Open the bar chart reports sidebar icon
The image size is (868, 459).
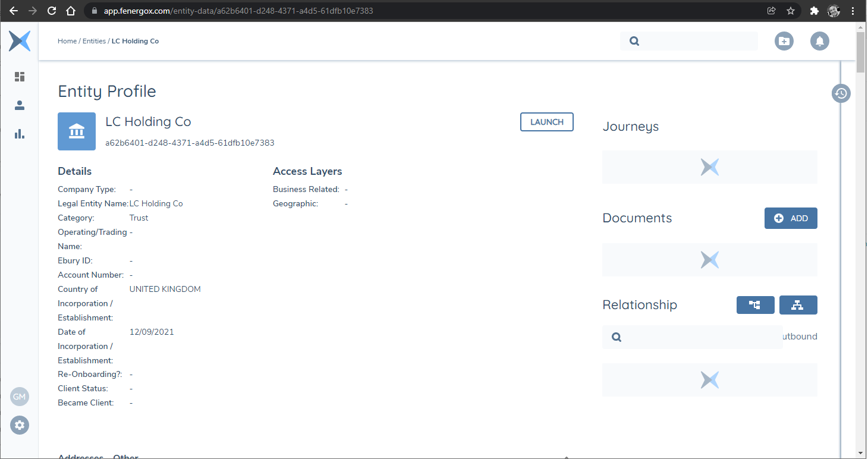(x=20, y=134)
